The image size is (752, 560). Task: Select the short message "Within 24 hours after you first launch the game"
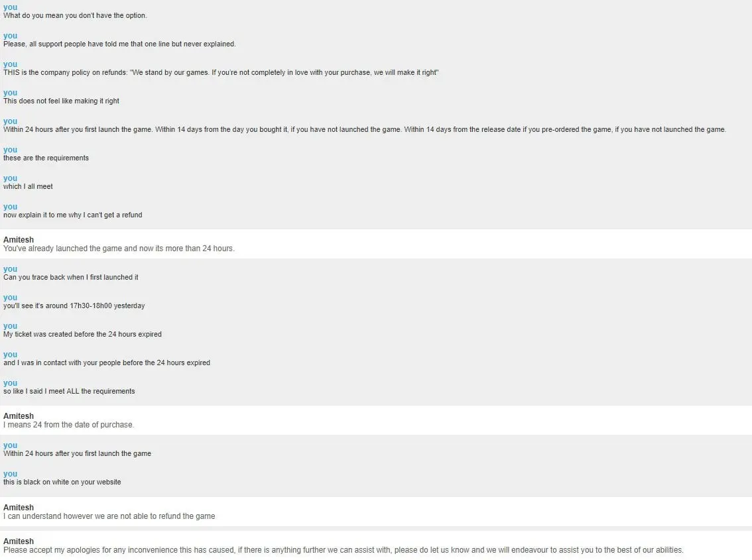tap(77, 453)
